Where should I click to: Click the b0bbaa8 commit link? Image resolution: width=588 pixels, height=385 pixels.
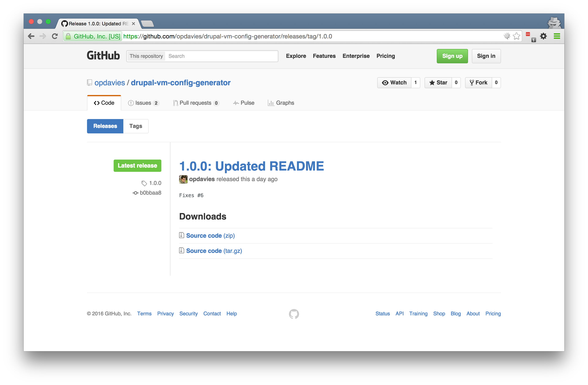[x=150, y=193]
